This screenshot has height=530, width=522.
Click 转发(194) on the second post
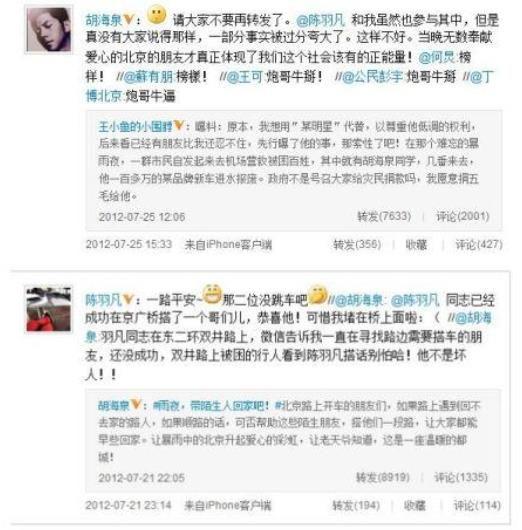point(356,505)
